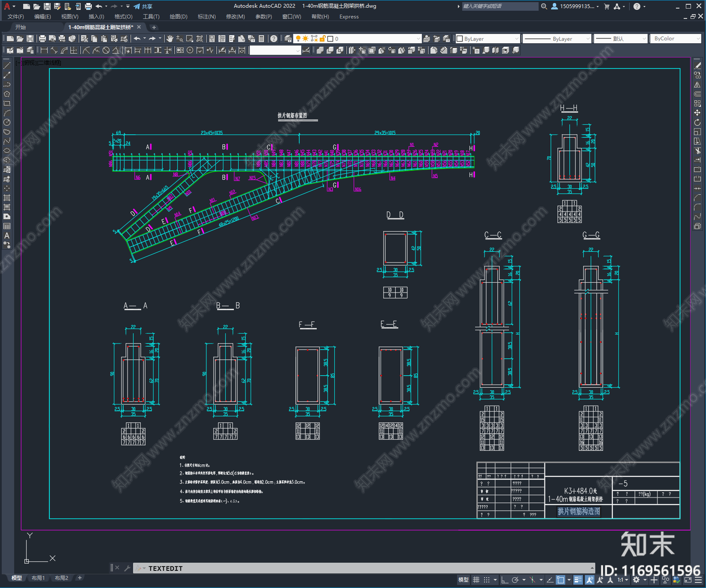Open the Autodesk App Store cart icon
706x588 pixels.
(x=607, y=6)
